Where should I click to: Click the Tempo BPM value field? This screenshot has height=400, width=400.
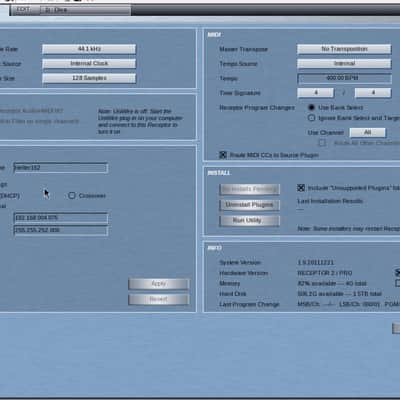[344, 78]
